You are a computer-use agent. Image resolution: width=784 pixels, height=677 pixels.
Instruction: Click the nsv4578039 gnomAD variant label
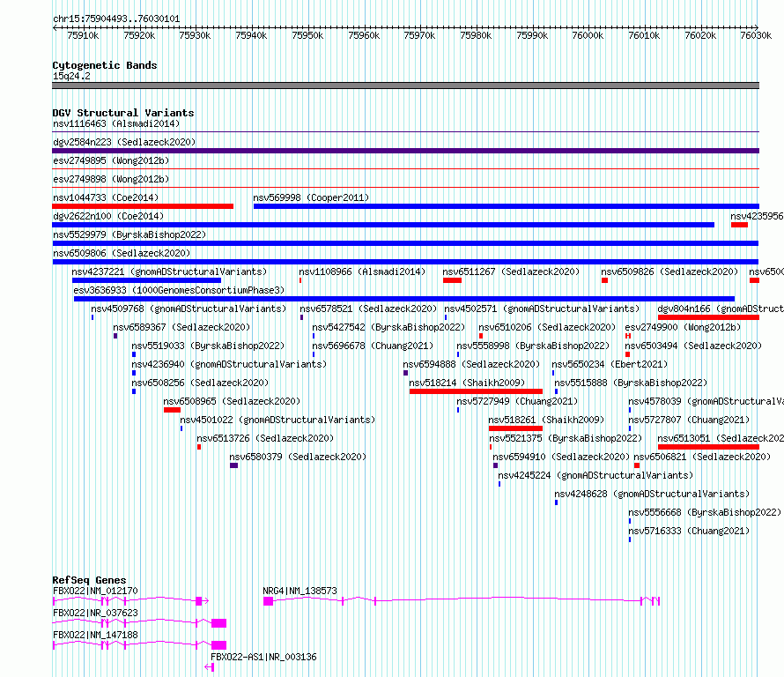pyautogui.click(x=706, y=401)
